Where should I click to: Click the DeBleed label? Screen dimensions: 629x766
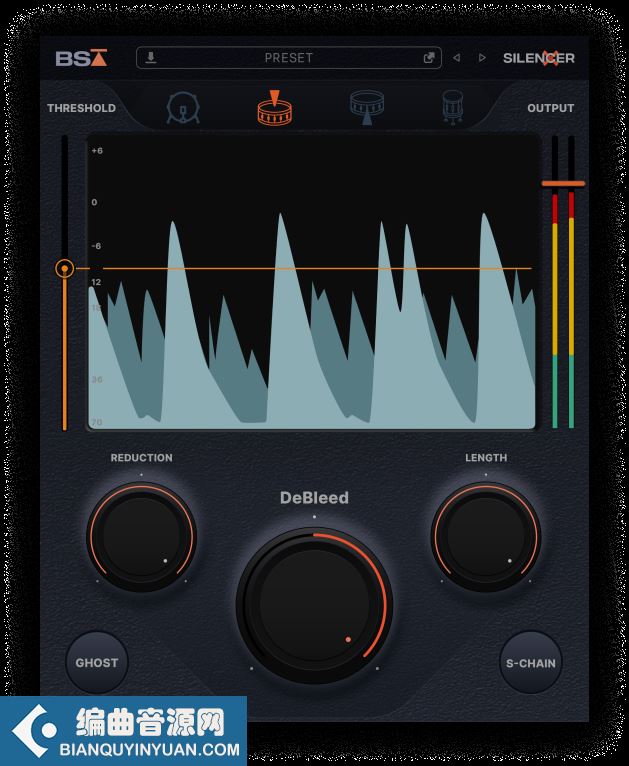coord(314,497)
